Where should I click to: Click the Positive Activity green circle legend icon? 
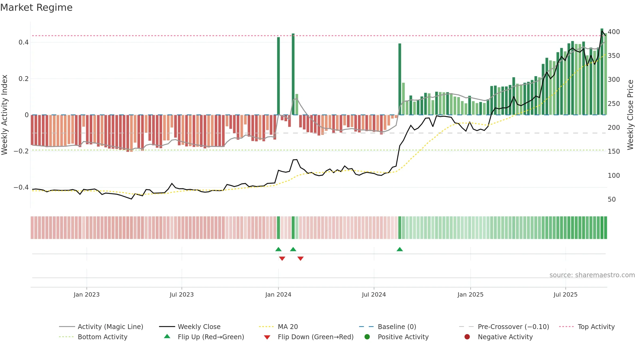[x=367, y=337]
